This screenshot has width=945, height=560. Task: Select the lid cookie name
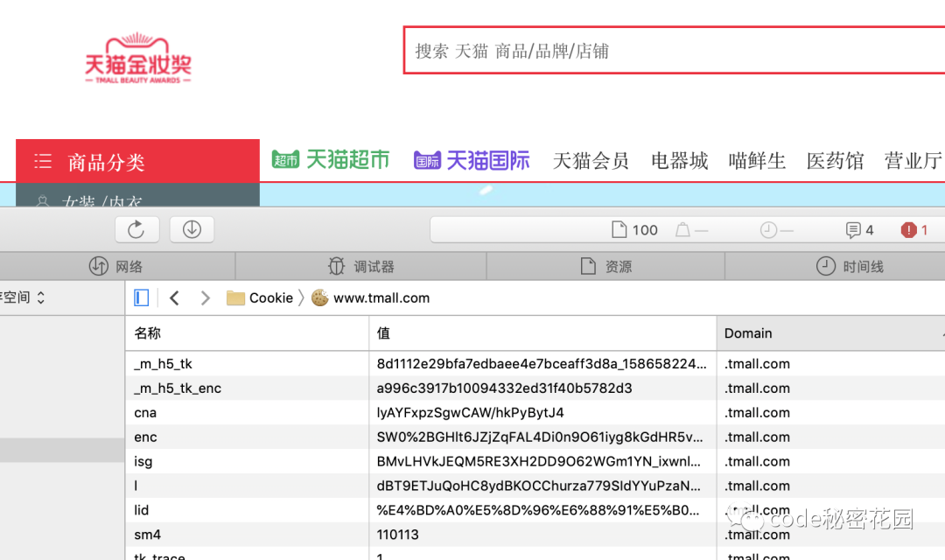[x=141, y=510]
